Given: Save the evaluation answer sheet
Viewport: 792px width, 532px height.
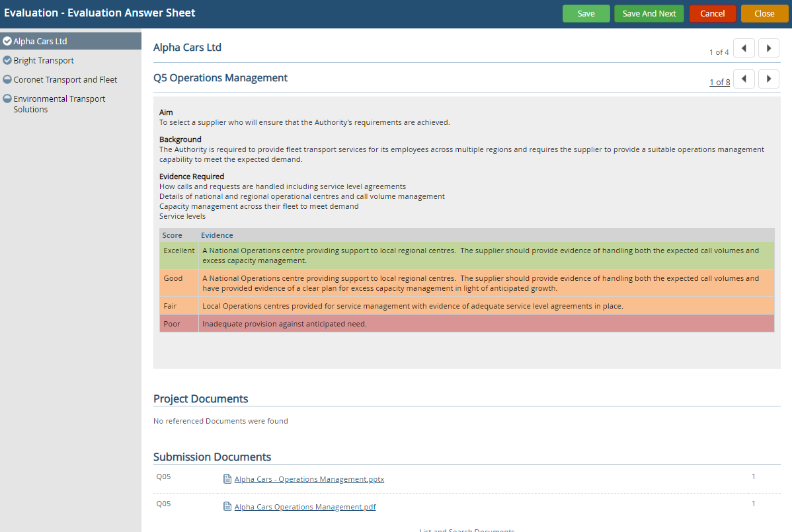Looking at the screenshot, I should pos(586,13).
